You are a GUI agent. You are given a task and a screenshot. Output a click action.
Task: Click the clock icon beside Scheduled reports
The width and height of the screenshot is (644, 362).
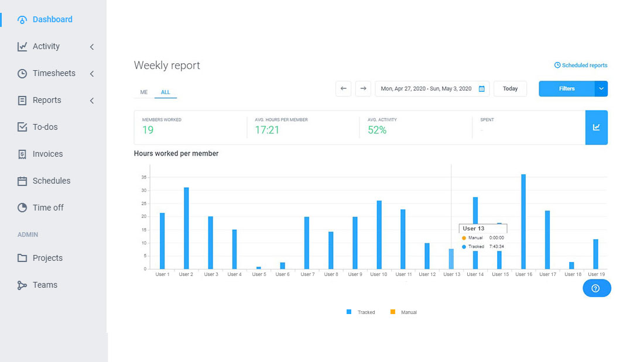coord(557,65)
